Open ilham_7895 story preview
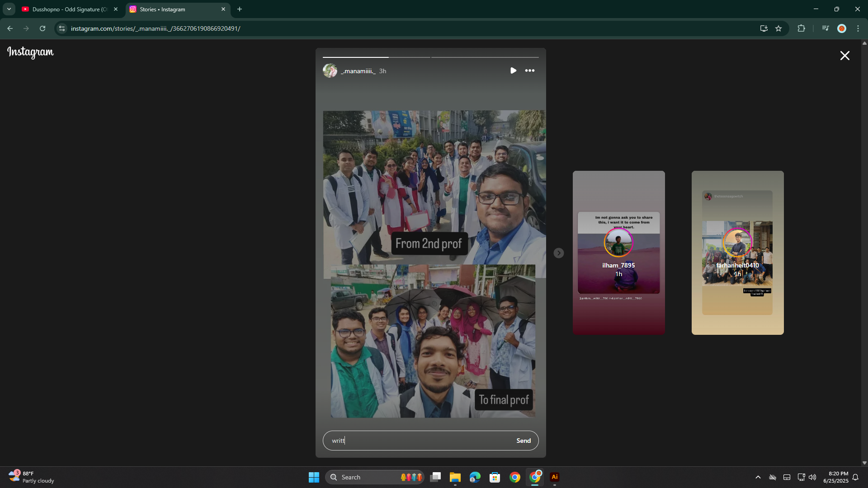 618,253
